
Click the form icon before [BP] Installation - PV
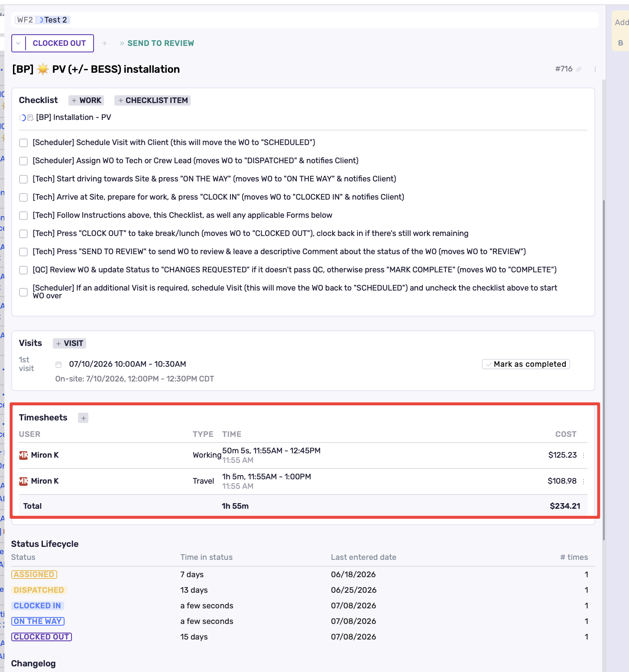click(30, 118)
